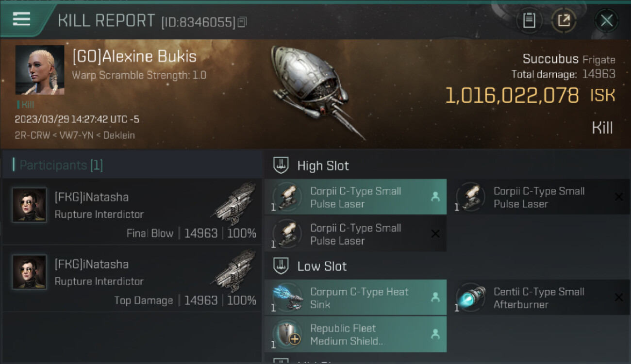Click the system path 2R-CRW location

[x=32, y=135]
